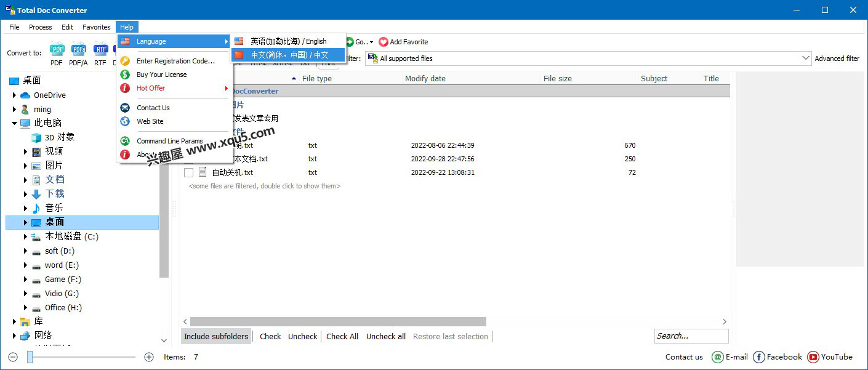Click the Contact us footer link
This screenshot has height=370, width=868.
684,357
